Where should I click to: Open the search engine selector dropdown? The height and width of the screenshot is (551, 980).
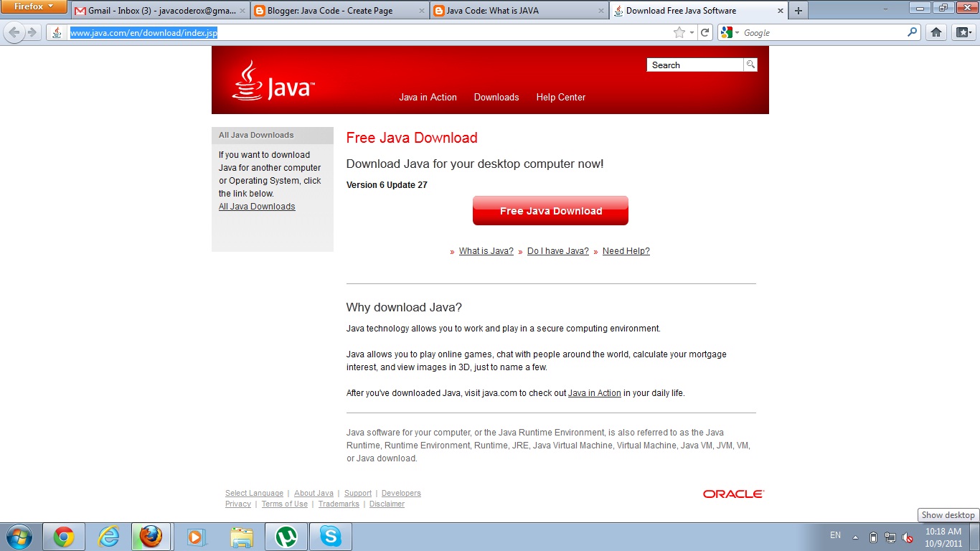[x=736, y=32]
